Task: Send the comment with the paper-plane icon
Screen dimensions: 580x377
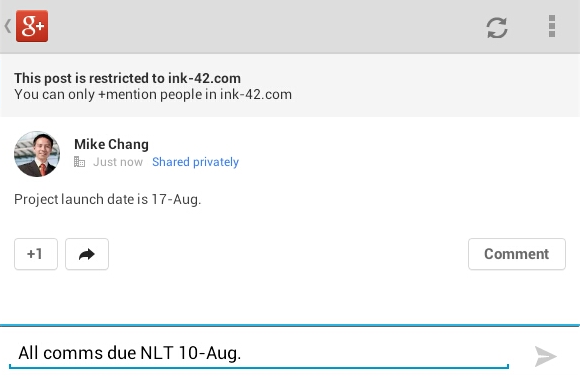Action: [x=545, y=356]
